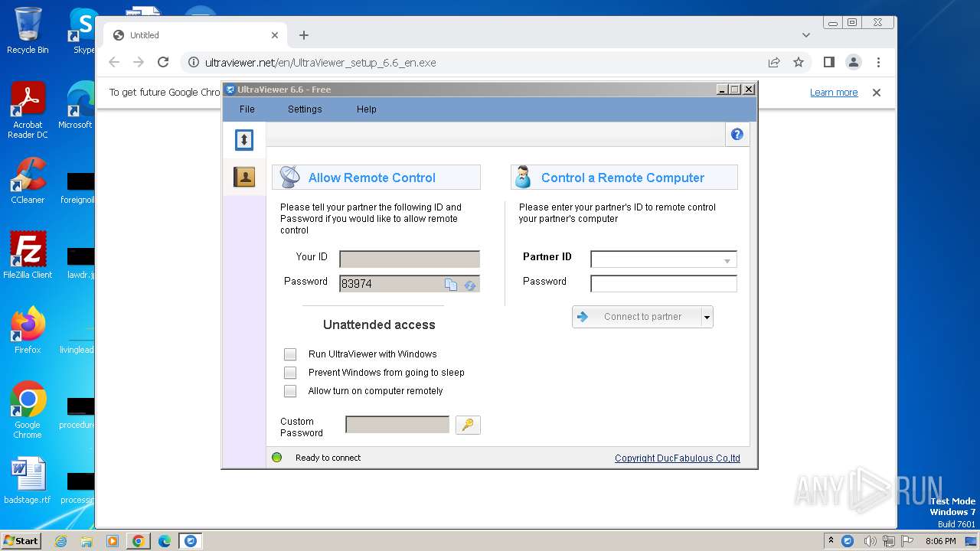Click the satellite dish Allow Remote Control icon
980x551 pixels.
[x=290, y=177]
